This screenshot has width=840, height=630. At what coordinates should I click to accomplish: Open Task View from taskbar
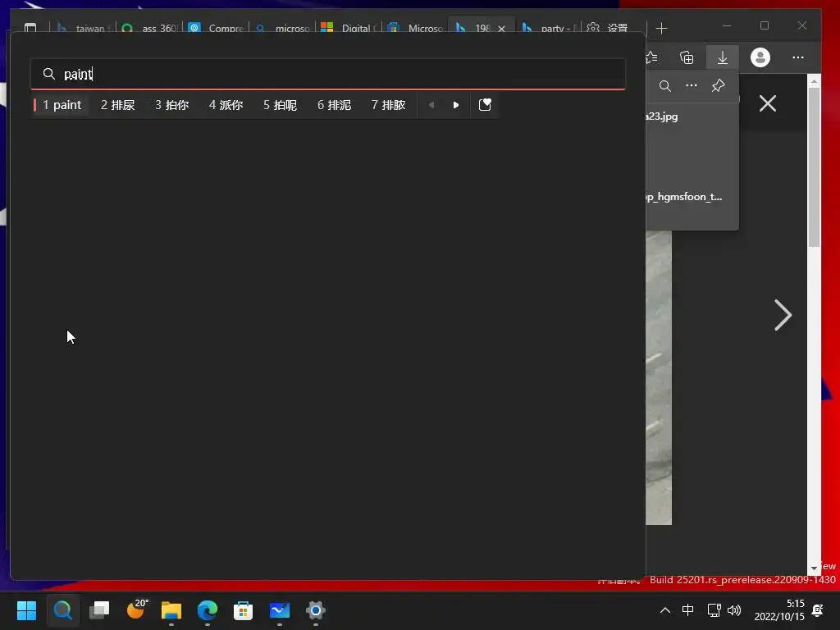click(99, 610)
